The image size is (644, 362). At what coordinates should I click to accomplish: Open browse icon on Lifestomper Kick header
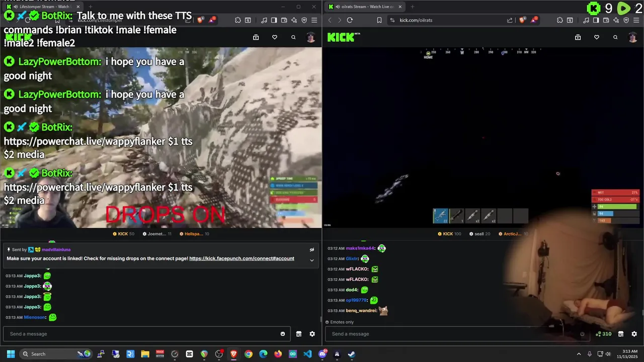pos(256,37)
